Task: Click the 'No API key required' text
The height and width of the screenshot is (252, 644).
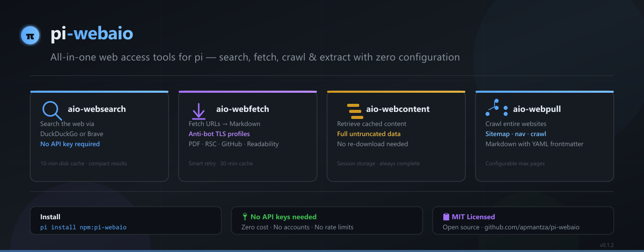Action: coord(70,144)
